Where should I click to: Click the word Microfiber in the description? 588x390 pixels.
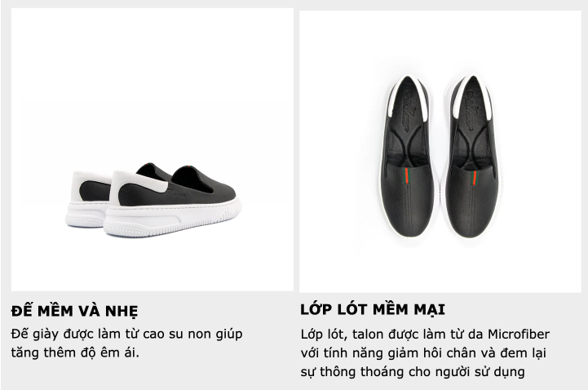[519, 334]
